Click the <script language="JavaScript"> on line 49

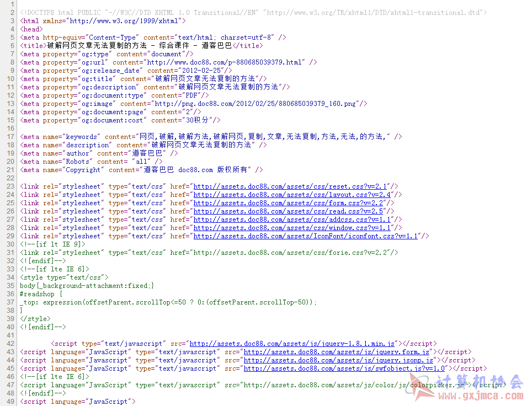point(78,402)
